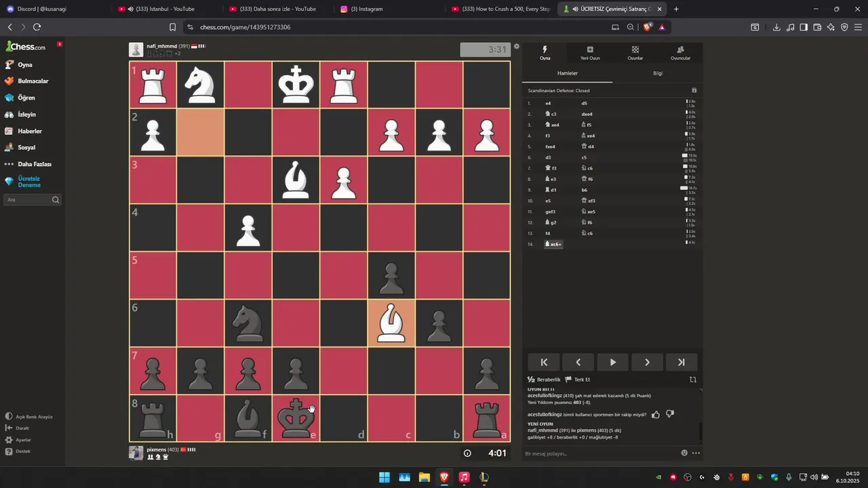Open Leo AI sparkle icon
The height and width of the screenshot is (488, 868).
[x=831, y=27]
